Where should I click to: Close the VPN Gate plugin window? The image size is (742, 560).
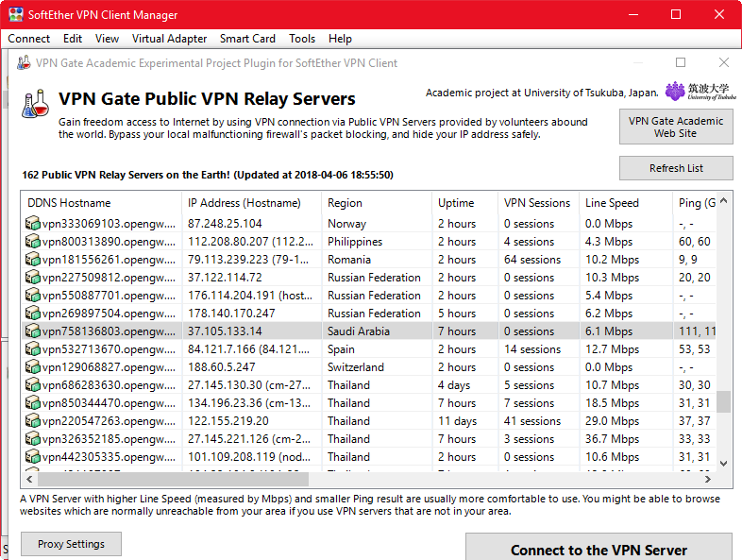[x=723, y=62]
